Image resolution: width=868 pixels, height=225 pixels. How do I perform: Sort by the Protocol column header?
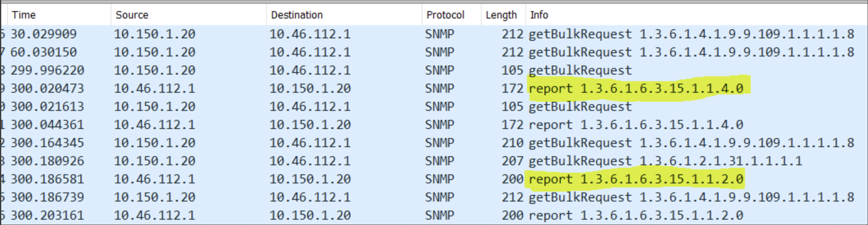pyautogui.click(x=445, y=15)
